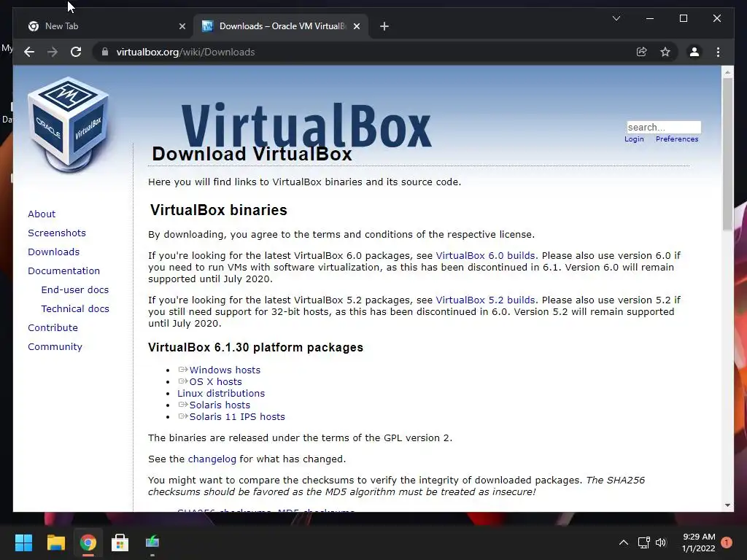This screenshot has width=747, height=560.
Task: Open Downloads in the sidebar
Action: tap(53, 252)
